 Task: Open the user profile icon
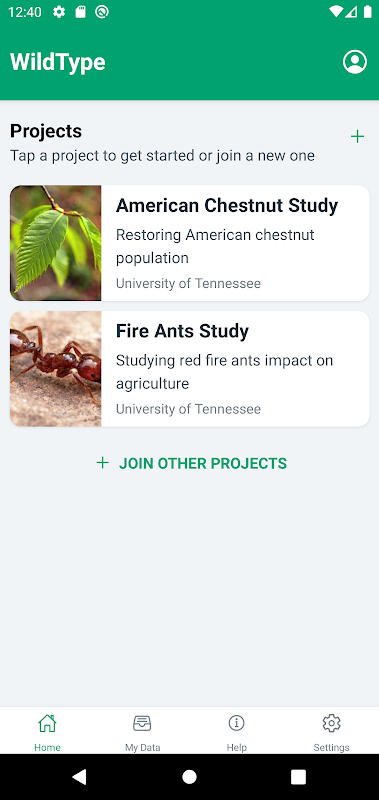click(355, 62)
